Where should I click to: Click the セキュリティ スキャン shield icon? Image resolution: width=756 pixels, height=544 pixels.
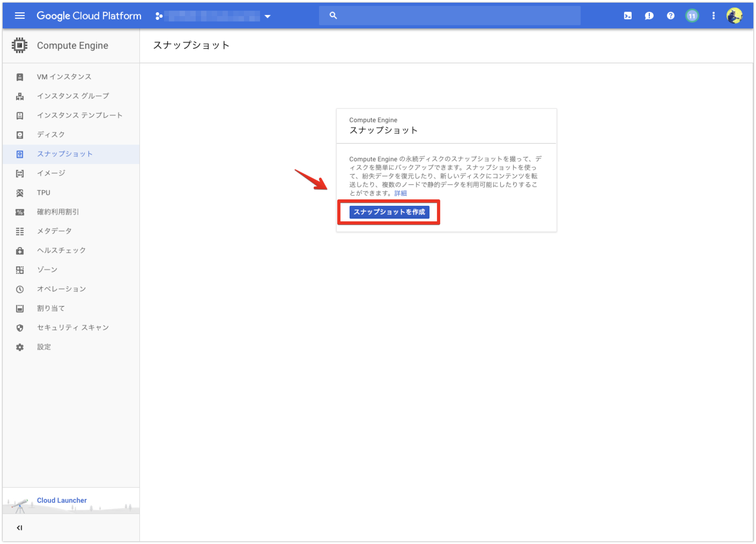(x=20, y=328)
